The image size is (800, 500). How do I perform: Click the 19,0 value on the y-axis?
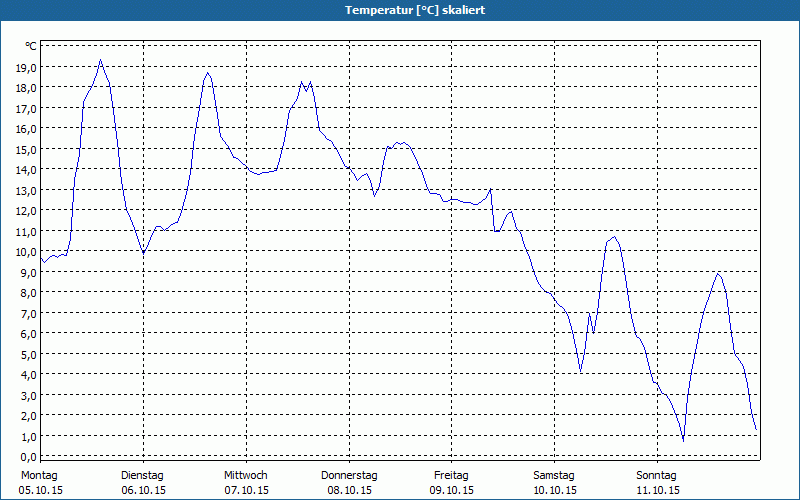tap(27, 67)
